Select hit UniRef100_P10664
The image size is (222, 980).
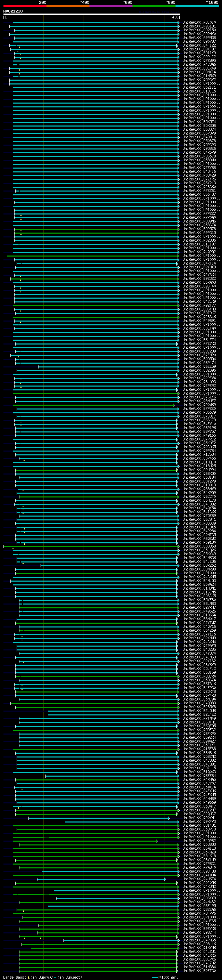[x=199, y=615]
